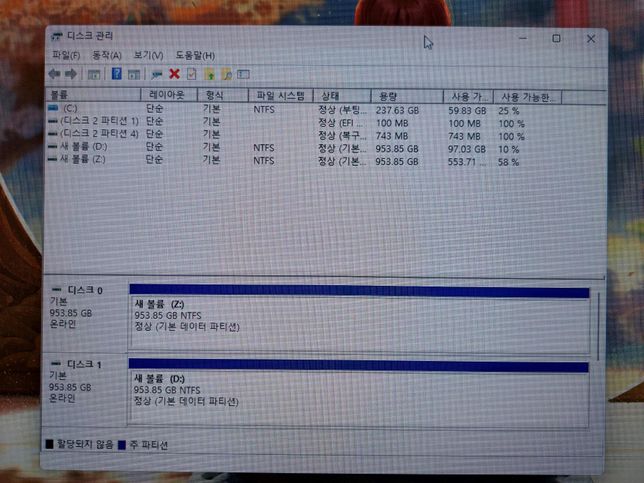Viewport: 644px width, 483px height.
Task: Click the last list-view icon in the toolbar
Action: click(x=243, y=74)
